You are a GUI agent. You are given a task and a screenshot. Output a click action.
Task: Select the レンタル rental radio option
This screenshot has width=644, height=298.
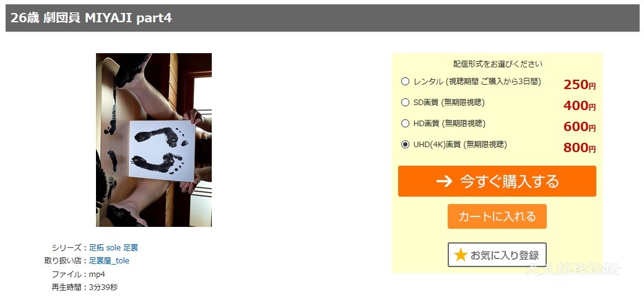(406, 81)
